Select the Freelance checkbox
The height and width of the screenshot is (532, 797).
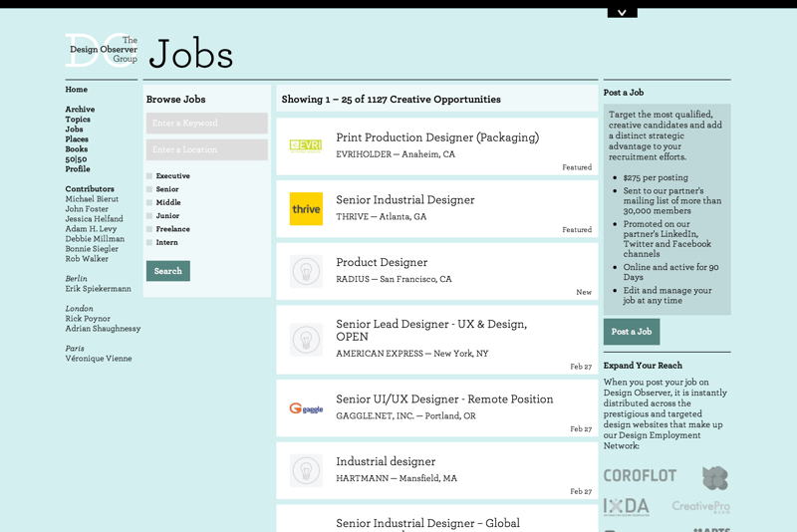pyautogui.click(x=149, y=229)
